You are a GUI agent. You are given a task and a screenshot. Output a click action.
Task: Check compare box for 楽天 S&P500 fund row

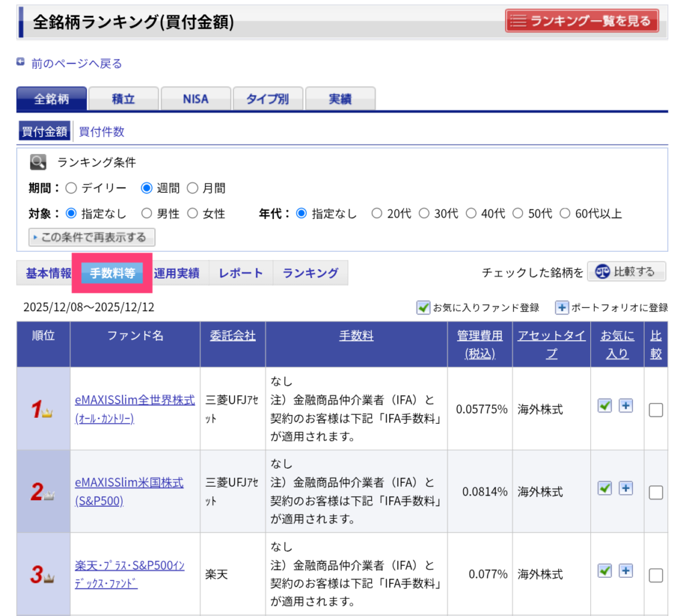pyautogui.click(x=656, y=575)
